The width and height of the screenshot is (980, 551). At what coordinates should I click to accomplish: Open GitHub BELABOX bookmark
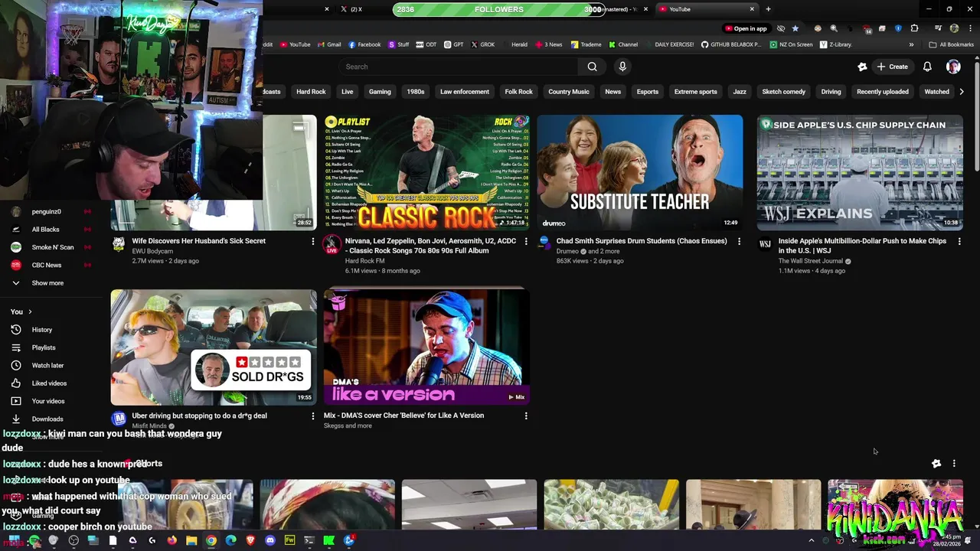731,44
